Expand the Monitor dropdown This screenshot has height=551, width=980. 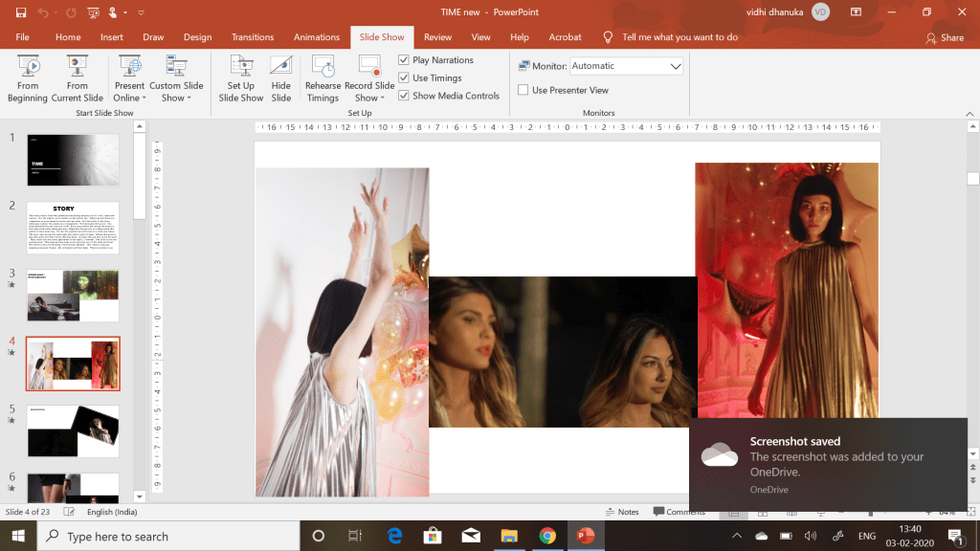[675, 66]
